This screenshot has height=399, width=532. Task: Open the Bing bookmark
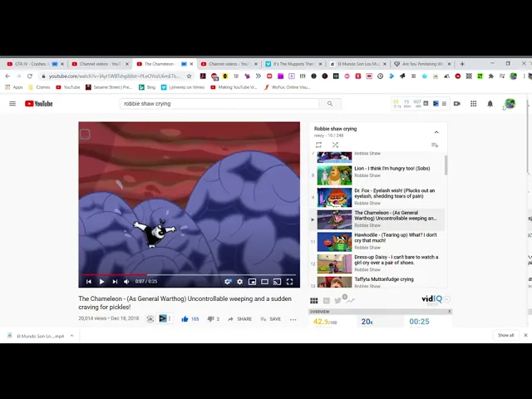[x=147, y=87]
